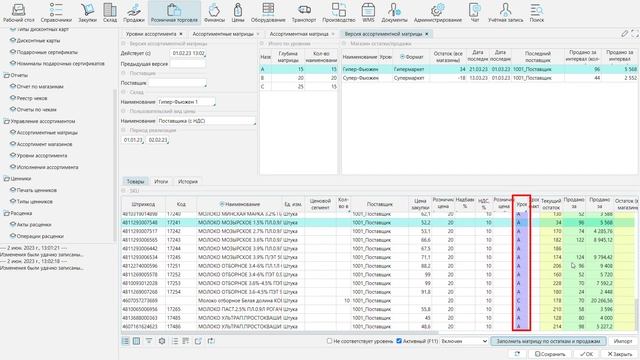Switch to the История tab

click(x=188, y=182)
